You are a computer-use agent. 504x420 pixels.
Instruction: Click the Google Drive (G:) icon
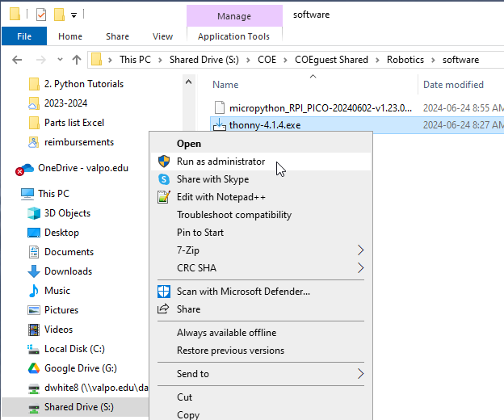(34, 368)
